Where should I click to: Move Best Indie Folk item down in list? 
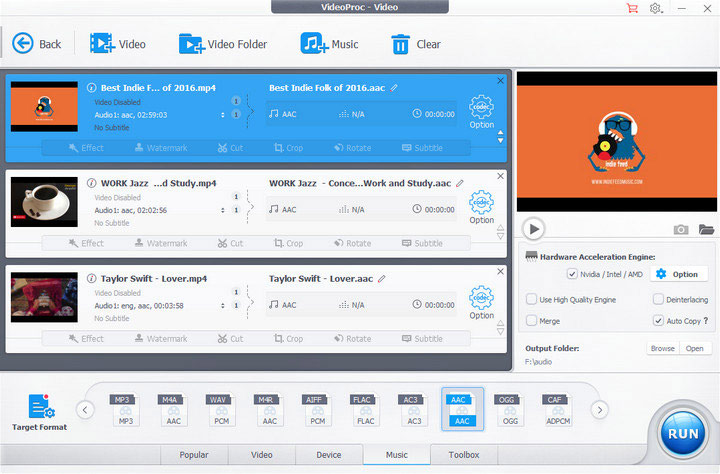point(501,141)
